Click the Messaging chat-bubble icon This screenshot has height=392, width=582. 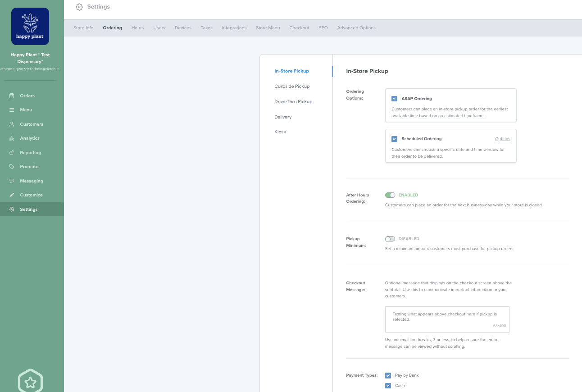point(12,181)
